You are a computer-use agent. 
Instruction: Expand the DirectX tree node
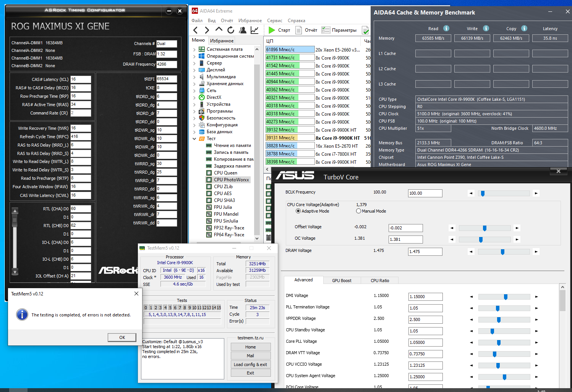pos(194,98)
